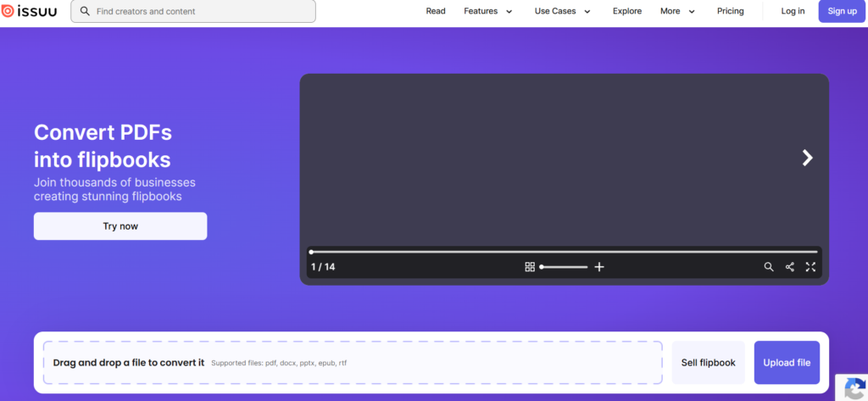Zoom in with the plus icon

(x=599, y=267)
